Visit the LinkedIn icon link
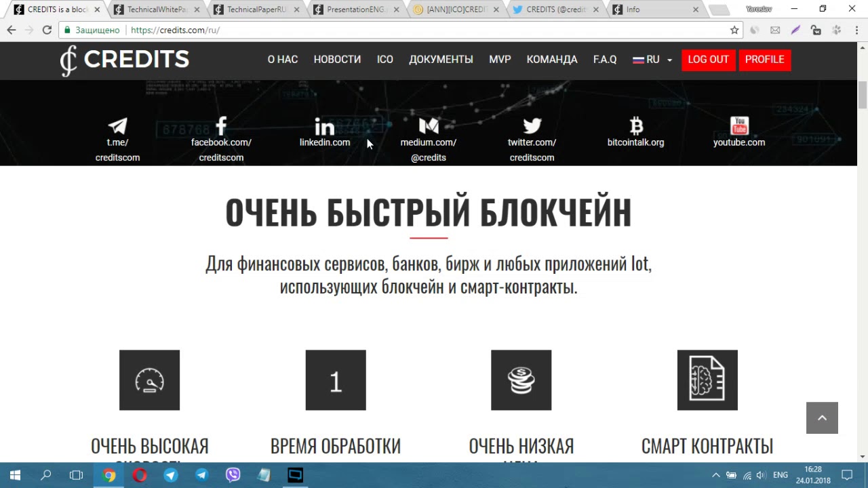 tap(325, 127)
